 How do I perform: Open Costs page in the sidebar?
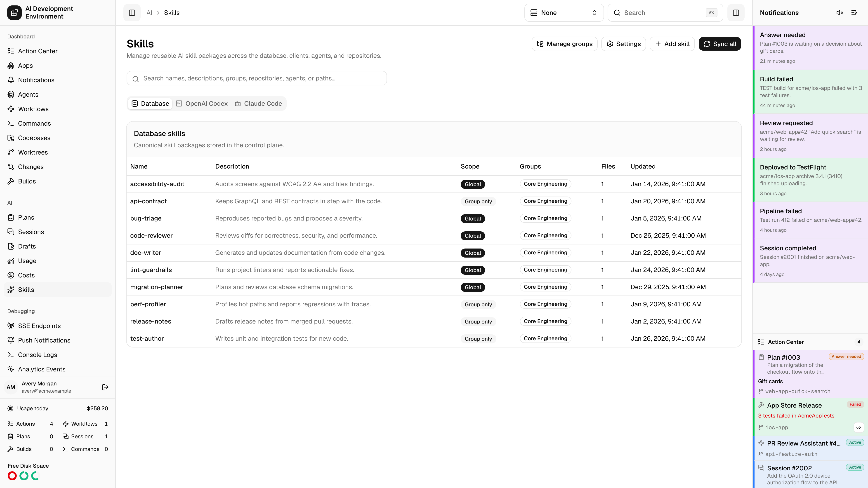(58, 275)
